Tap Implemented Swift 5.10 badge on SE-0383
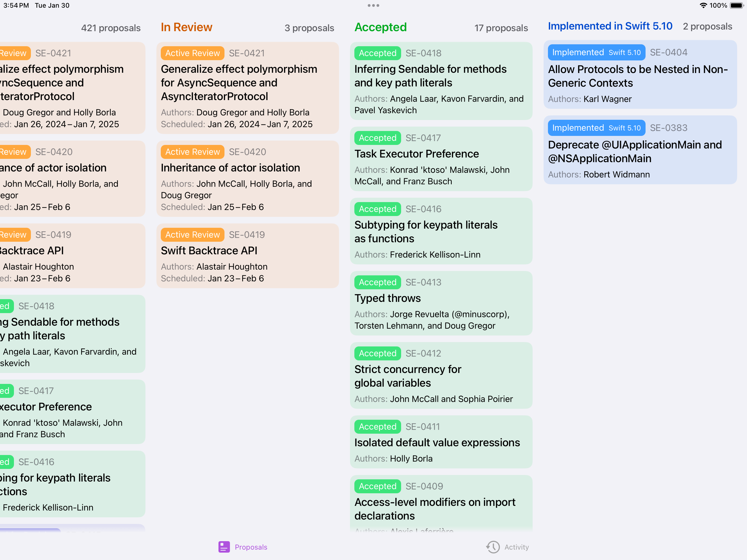 pyautogui.click(x=596, y=128)
